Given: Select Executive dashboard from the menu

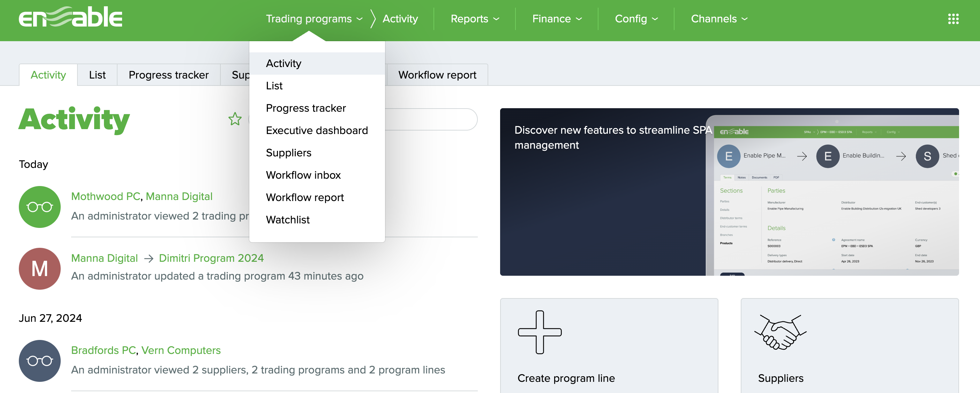Looking at the screenshot, I should (x=317, y=130).
